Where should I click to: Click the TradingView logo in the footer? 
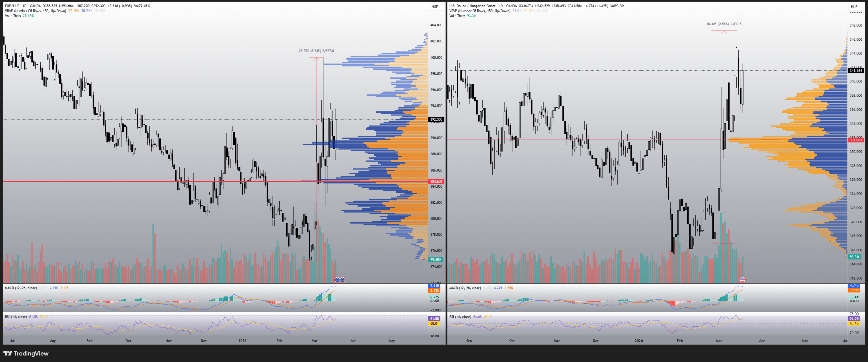26,353
